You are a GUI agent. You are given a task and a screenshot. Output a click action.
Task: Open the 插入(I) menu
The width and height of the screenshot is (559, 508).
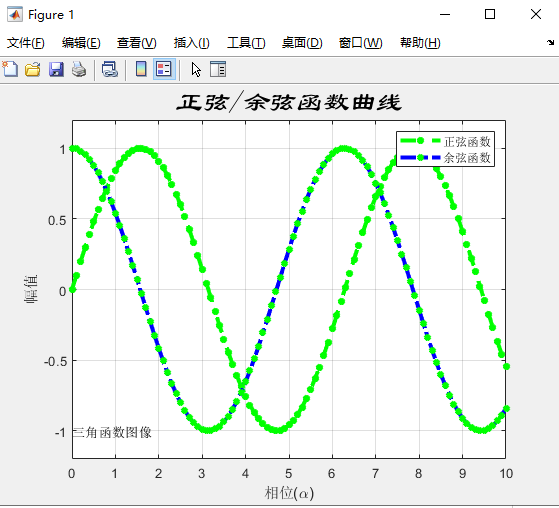[x=191, y=43]
